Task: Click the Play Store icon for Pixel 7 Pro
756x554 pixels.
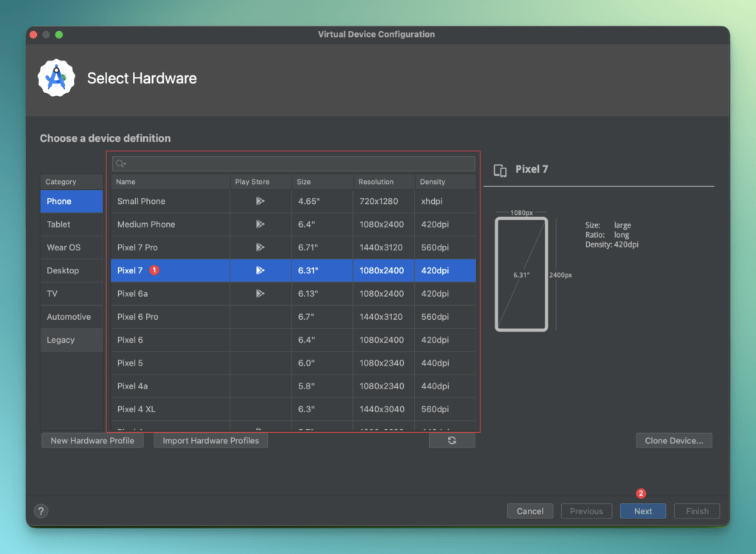Action: [260, 247]
